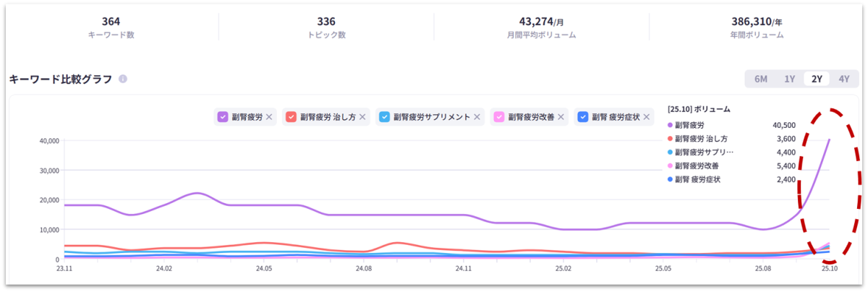
Task: Click the 40,000 y-axis label
Action: tap(48, 140)
